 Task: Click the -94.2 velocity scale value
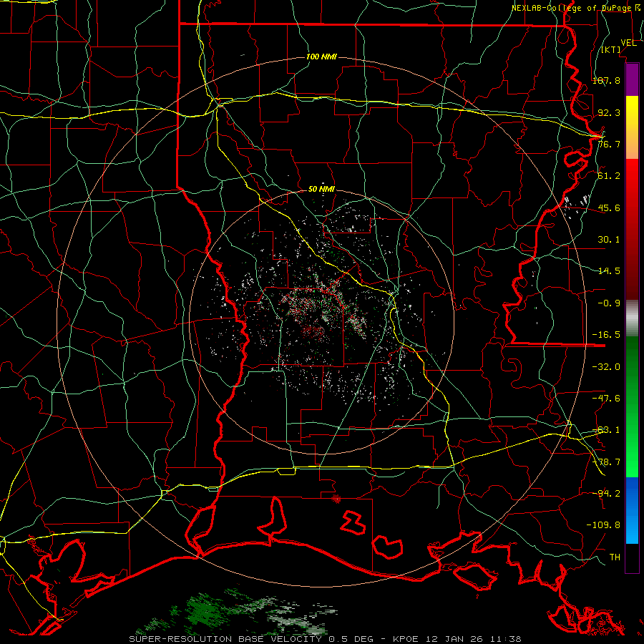click(606, 494)
